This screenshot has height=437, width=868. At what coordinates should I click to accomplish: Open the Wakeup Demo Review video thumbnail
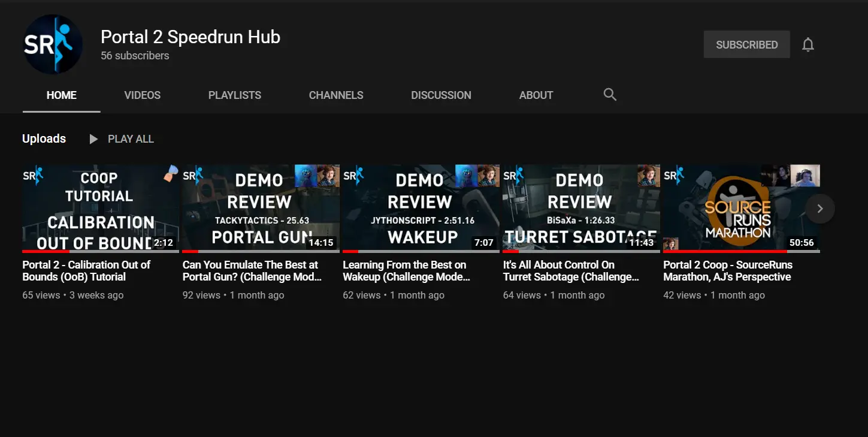(421, 207)
